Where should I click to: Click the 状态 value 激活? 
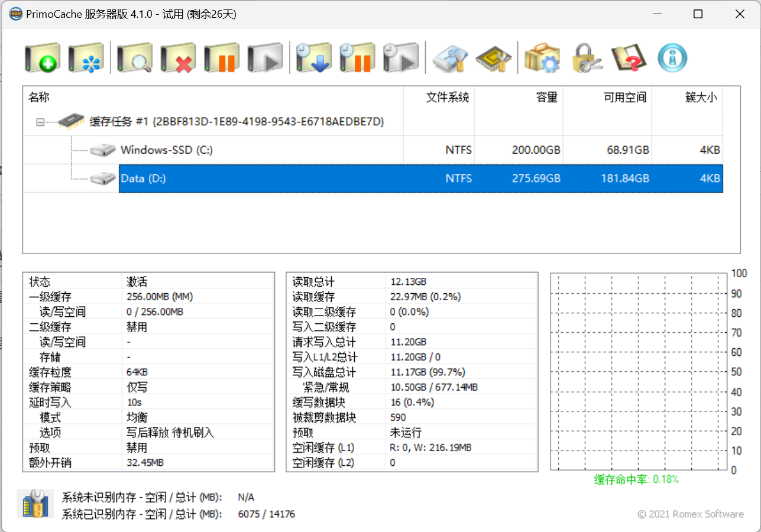137,281
